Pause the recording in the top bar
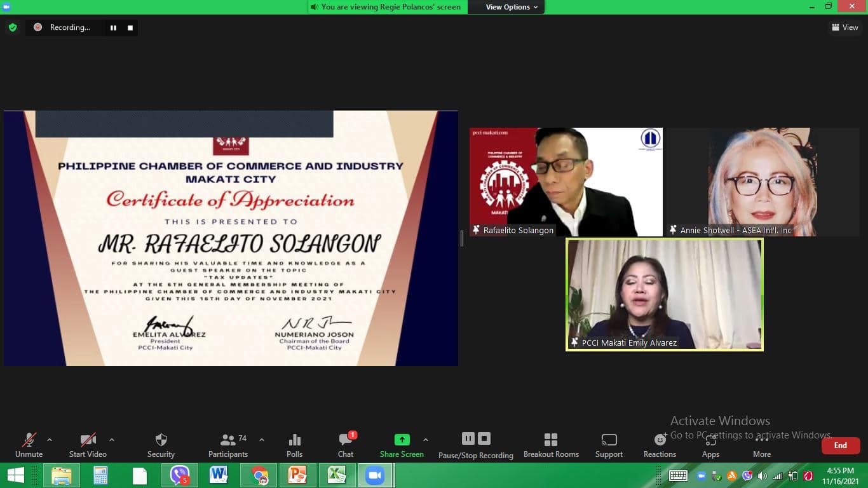868x488 pixels. 114,28
